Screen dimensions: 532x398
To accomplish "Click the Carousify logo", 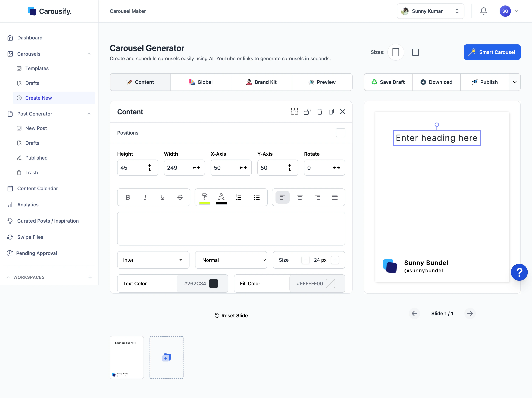I will [x=49, y=11].
